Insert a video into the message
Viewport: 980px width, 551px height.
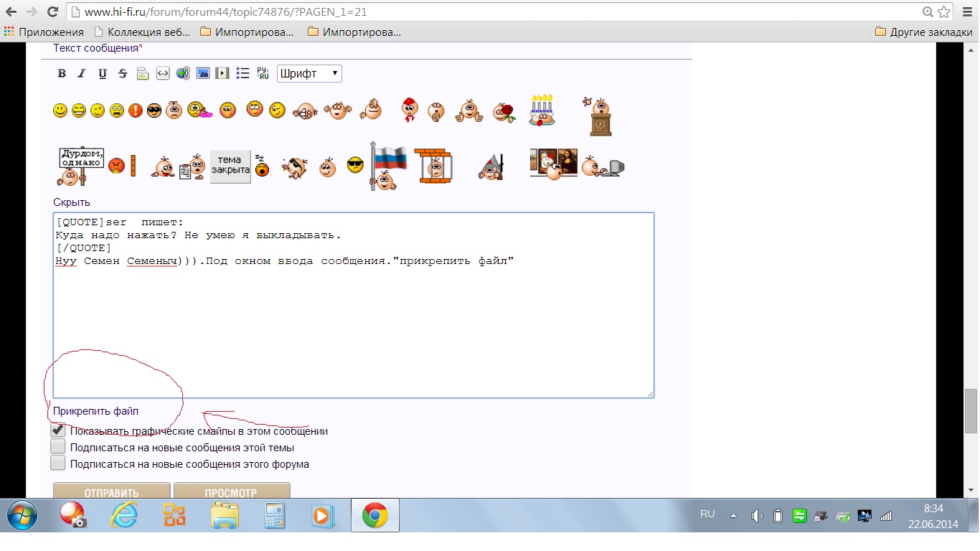(x=222, y=73)
